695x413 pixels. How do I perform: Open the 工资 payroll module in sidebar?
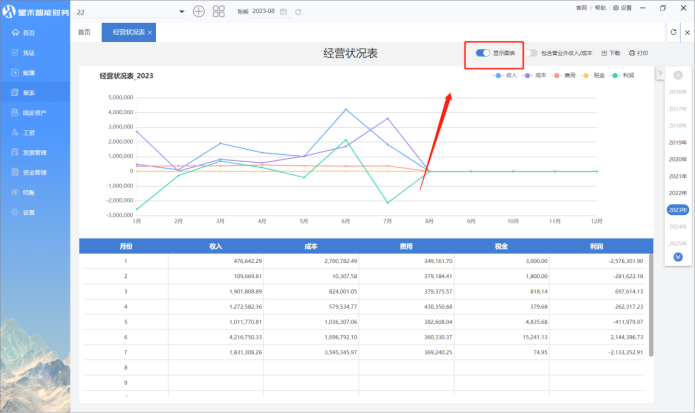click(29, 132)
